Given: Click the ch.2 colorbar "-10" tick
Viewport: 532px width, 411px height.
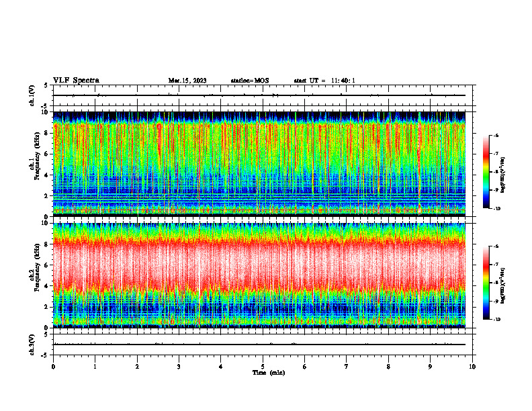Looking at the screenshot, I should pyautogui.click(x=497, y=320).
